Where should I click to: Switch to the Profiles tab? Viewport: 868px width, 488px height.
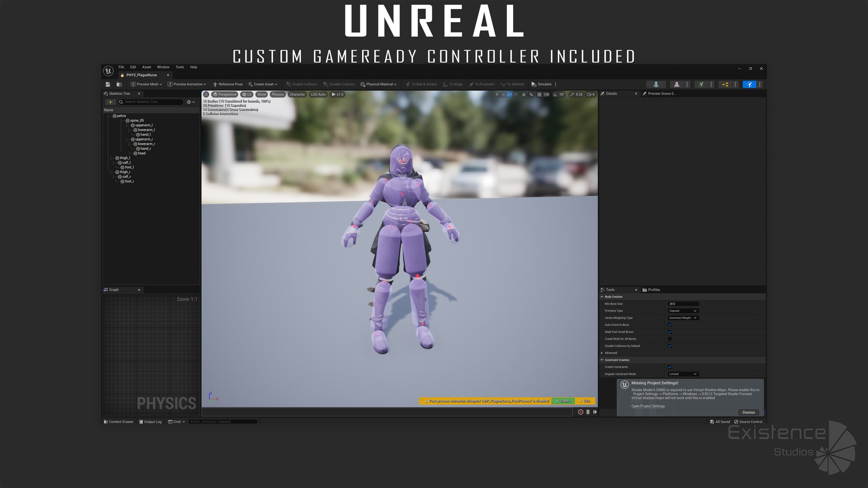[x=651, y=290]
